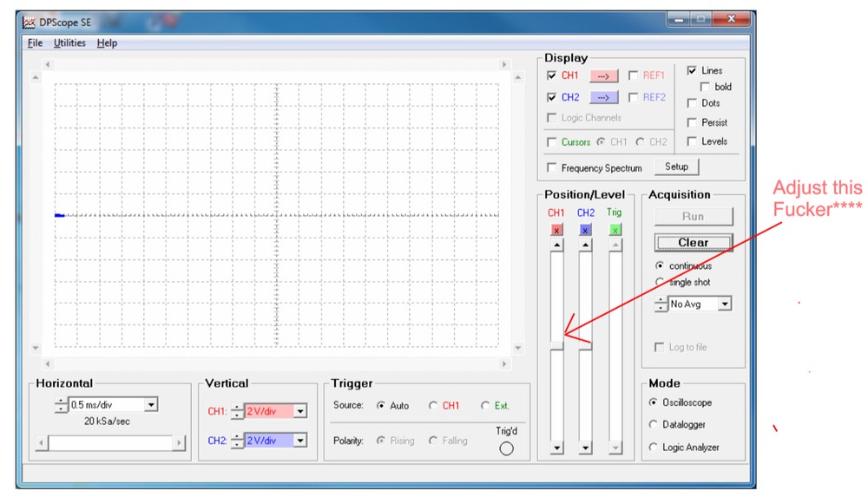Click the DPScope SE title bar icon
This screenshot has height=497, width=868.
tap(28, 23)
